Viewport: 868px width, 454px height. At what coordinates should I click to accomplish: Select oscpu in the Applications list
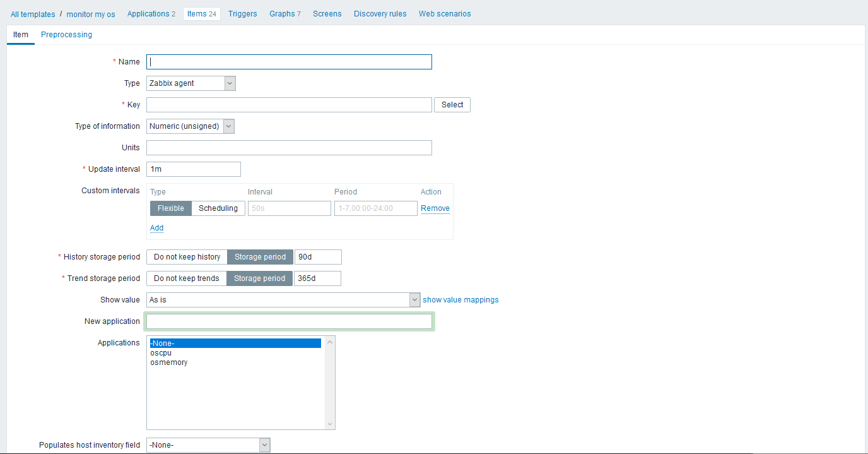pos(161,352)
